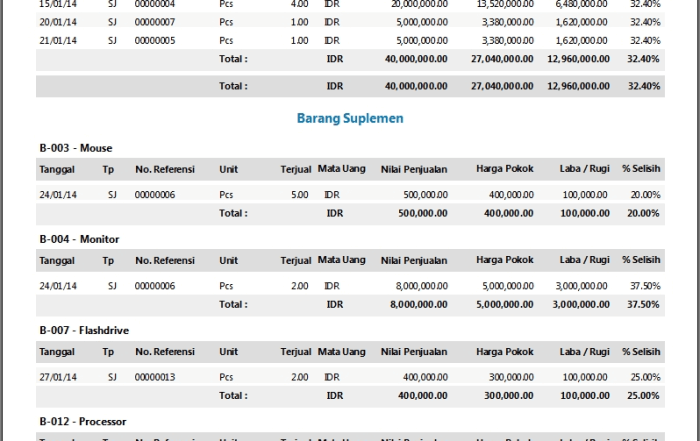Click Harga Pokok header in Monitor table
This screenshot has width=700, height=441.
(505, 260)
